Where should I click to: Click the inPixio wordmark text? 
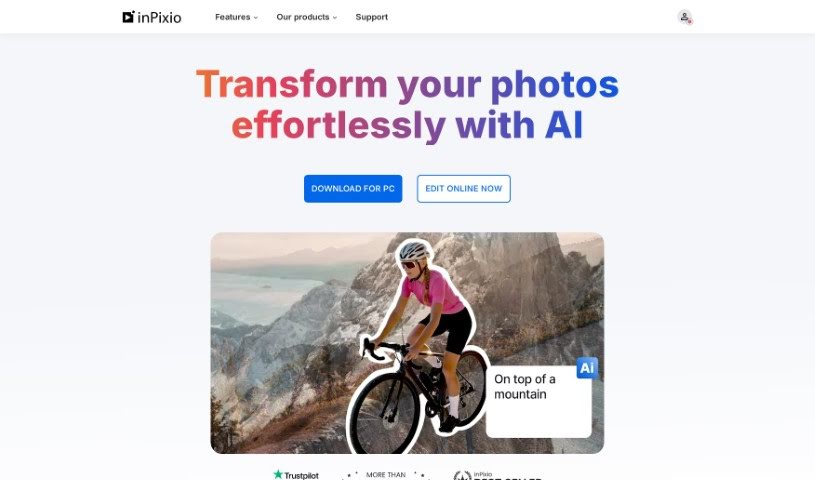(160, 18)
